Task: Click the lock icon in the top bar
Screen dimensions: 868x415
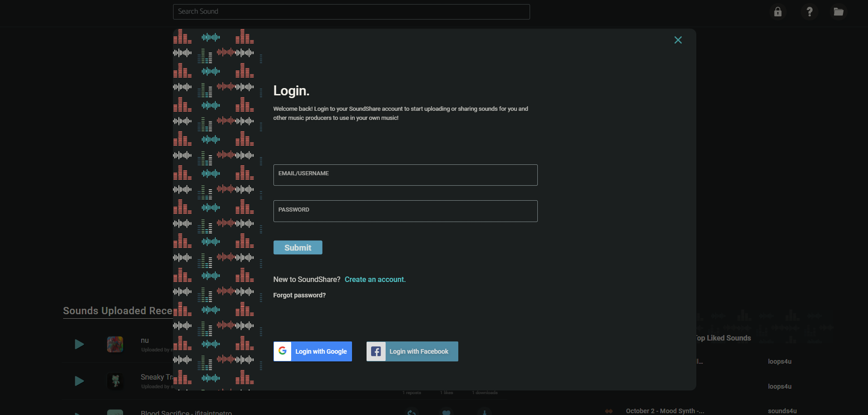Action: tap(778, 12)
